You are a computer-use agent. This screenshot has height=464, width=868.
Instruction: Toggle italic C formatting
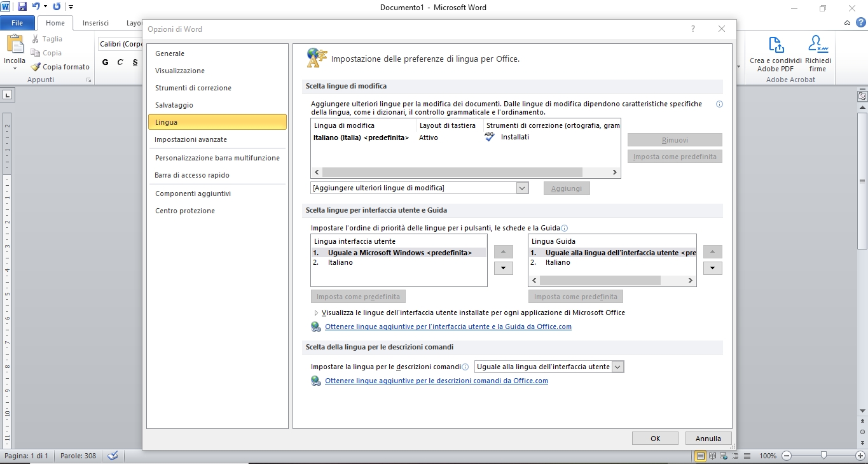point(120,62)
